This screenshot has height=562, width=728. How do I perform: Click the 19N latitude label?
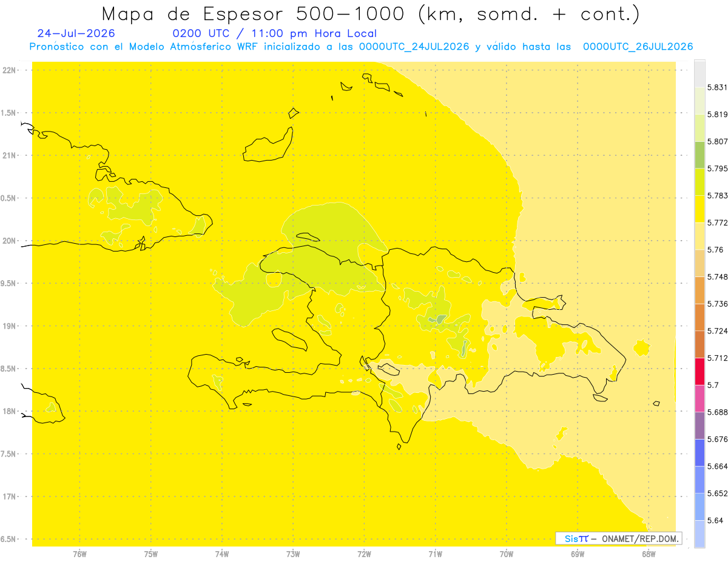coord(9,326)
